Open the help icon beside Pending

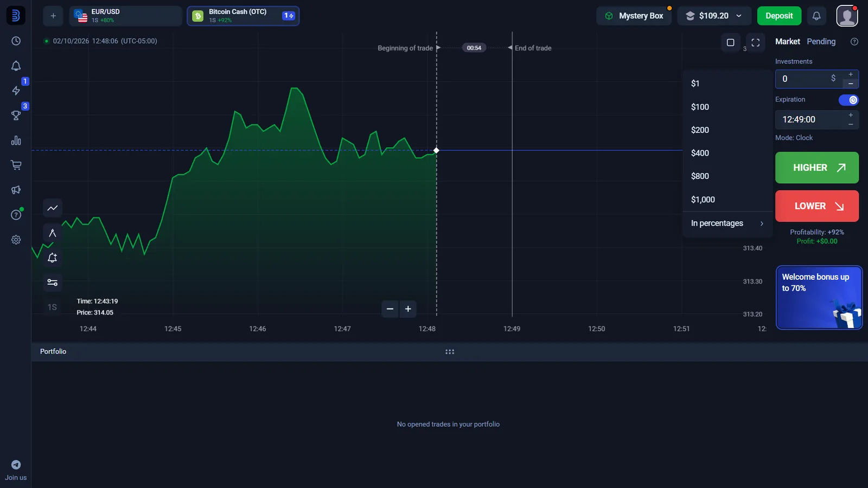(x=854, y=42)
